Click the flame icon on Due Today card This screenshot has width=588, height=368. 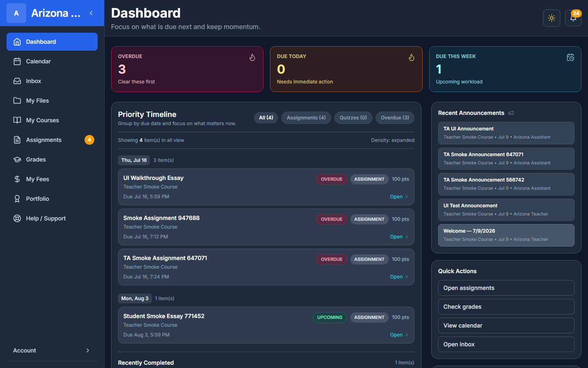click(412, 58)
